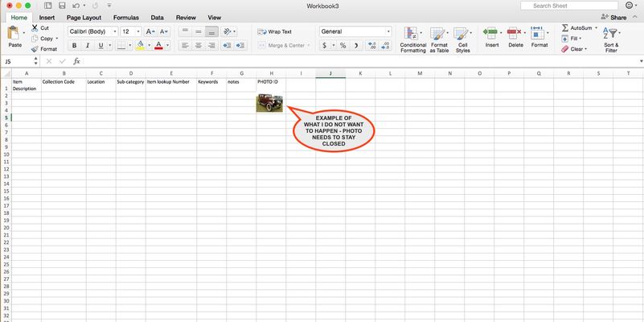Switch to the Review tab

186,18
